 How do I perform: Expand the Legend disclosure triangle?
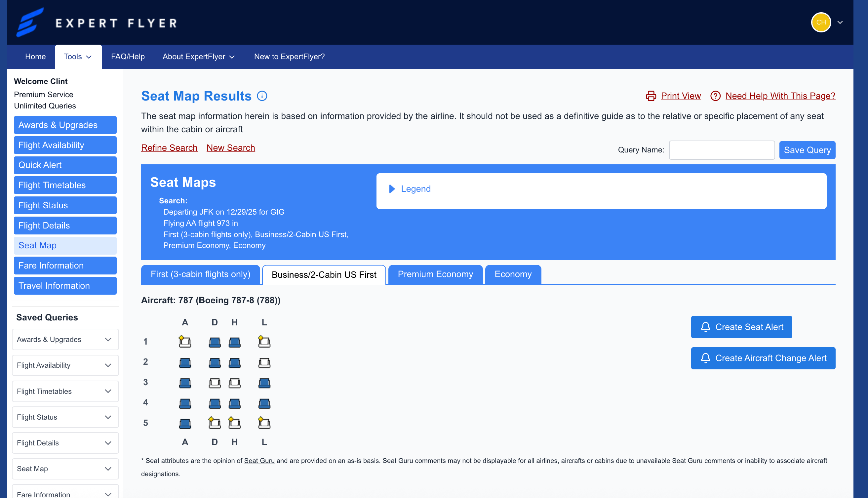(x=392, y=189)
